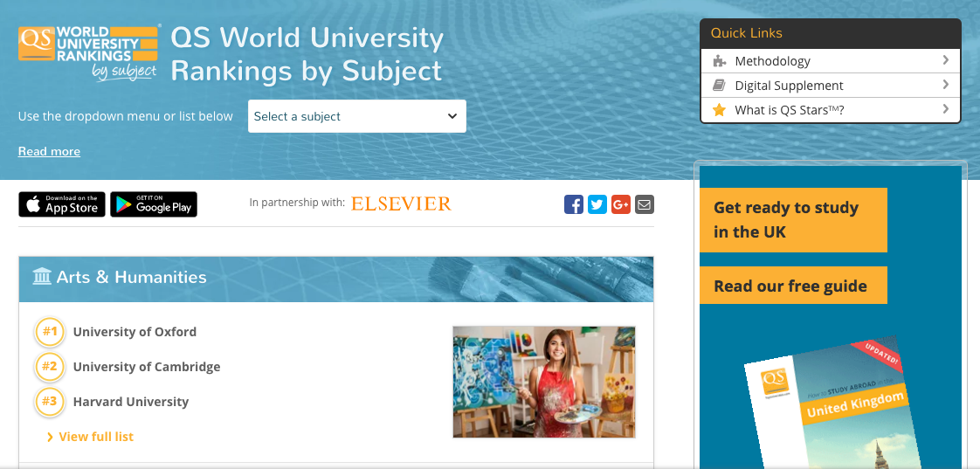Click the Elsevier partner logo

tap(401, 204)
